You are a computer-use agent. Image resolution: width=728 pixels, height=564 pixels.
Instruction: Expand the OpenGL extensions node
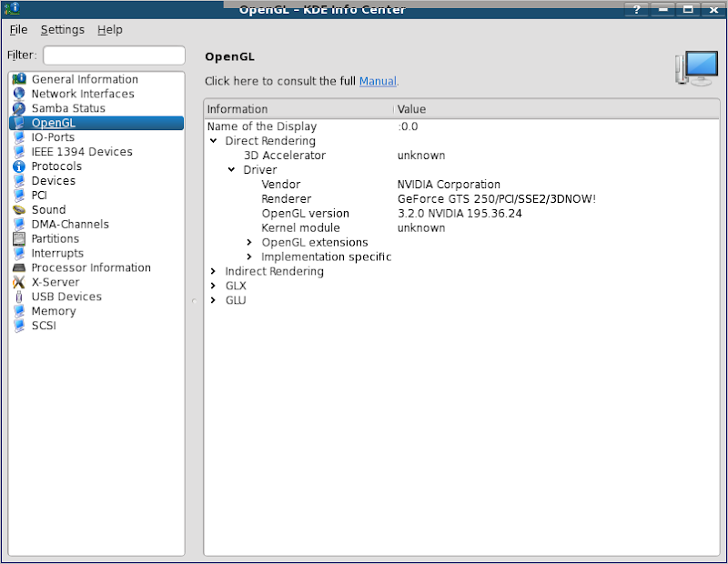tap(250, 243)
